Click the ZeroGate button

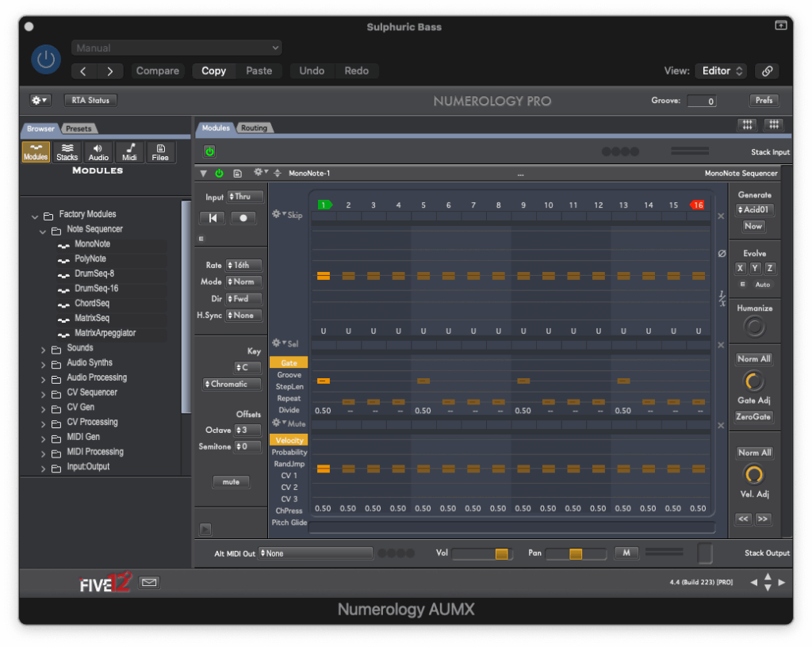753,417
